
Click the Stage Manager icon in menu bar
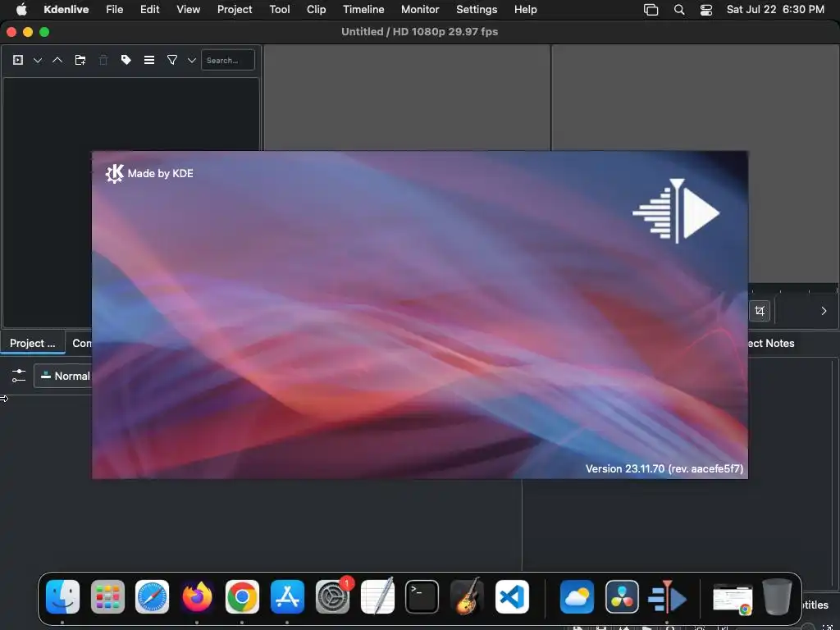click(x=651, y=10)
